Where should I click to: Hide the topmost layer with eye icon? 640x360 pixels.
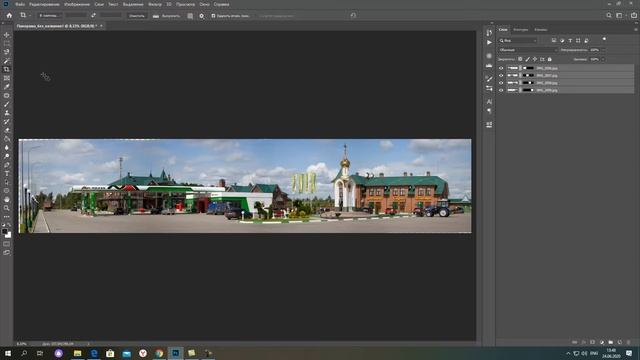click(501, 68)
